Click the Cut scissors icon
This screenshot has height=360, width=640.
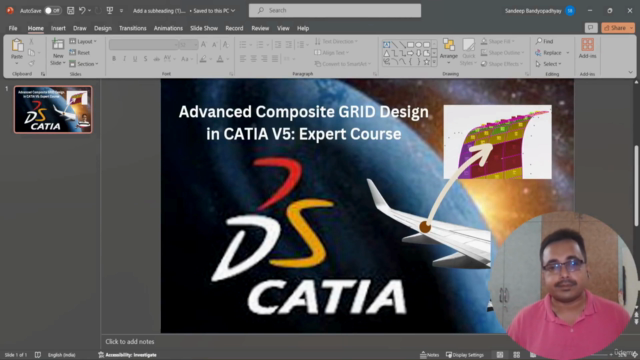click(x=31, y=42)
